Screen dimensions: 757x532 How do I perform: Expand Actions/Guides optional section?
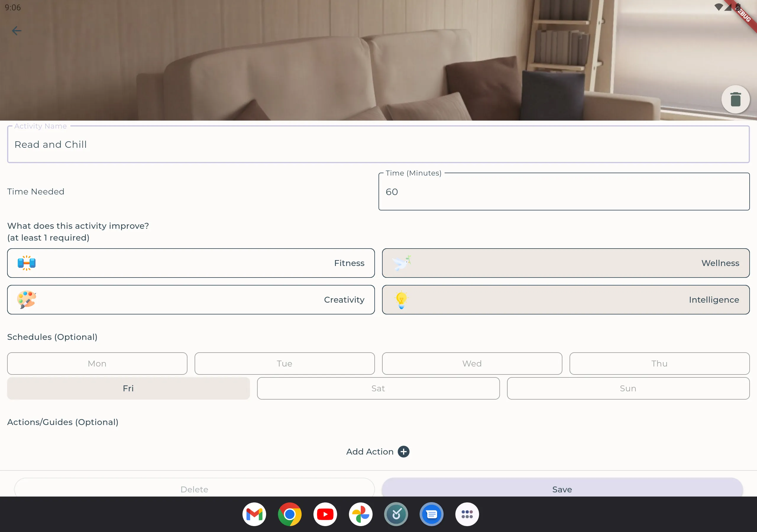pyautogui.click(x=378, y=451)
